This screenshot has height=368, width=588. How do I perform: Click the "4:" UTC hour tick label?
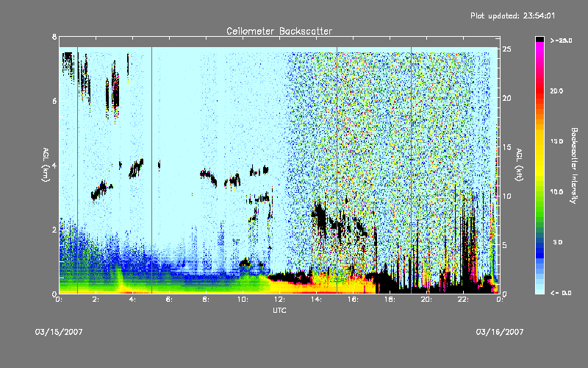pyautogui.click(x=132, y=300)
